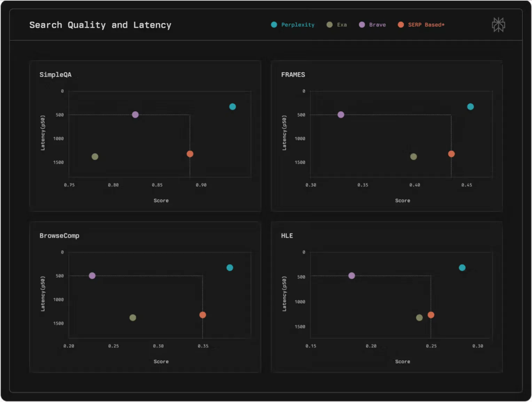The height and width of the screenshot is (402, 532).
Task: Select the "Perplexity" legend label
Action: tap(298, 25)
